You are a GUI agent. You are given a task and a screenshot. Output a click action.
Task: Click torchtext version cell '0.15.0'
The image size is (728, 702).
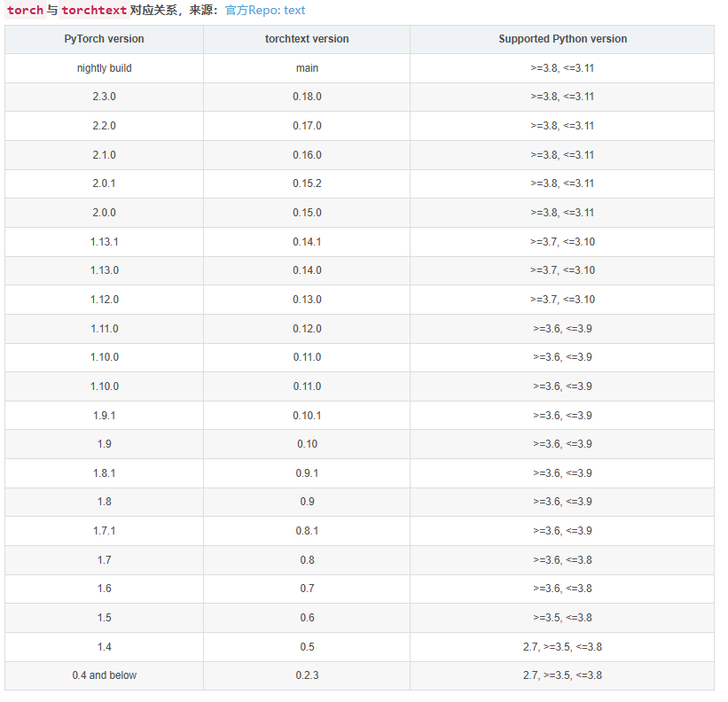click(x=307, y=213)
